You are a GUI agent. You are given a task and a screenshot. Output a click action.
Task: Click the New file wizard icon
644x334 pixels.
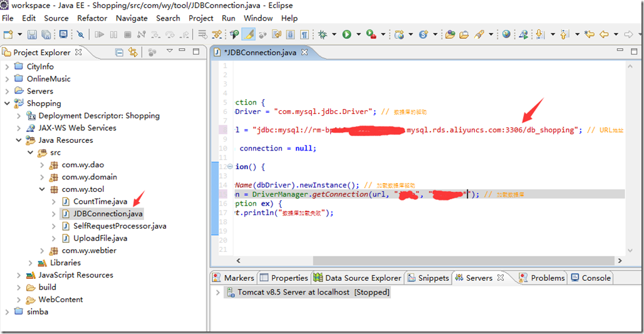click(x=8, y=34)
